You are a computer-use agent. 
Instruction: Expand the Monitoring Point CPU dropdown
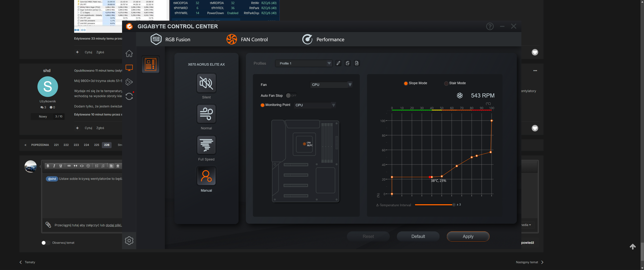[315, 105]
